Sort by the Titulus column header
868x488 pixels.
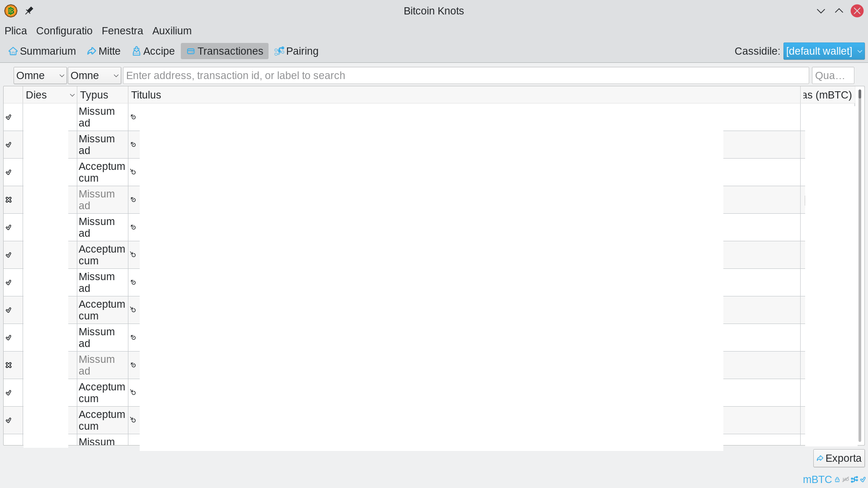click(464, 95)
